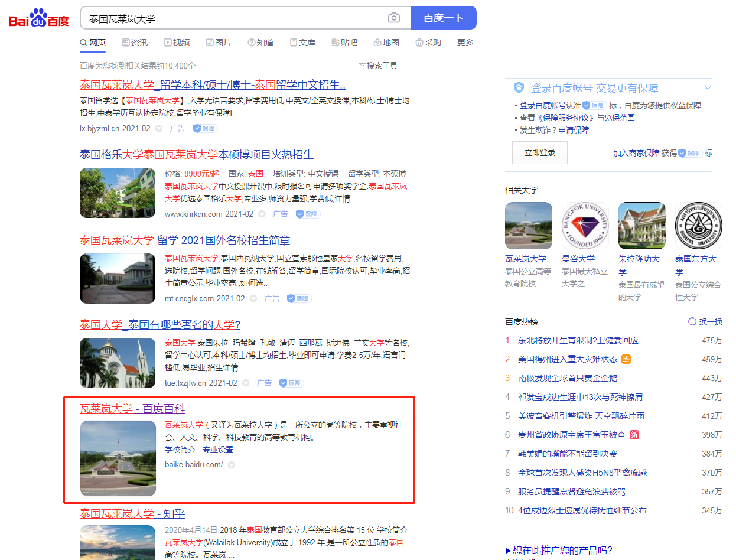Image resolution: width=736 pixels, height=560 pixels.
Task: Open first ad result 泰国瓦莱岚大学_留学本科/硕士/博士
Action: click(213, 84)
